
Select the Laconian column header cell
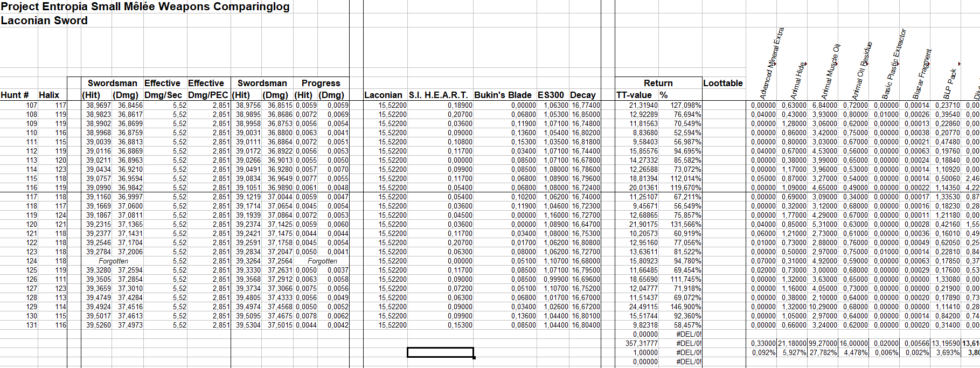[x=383, y=95]
